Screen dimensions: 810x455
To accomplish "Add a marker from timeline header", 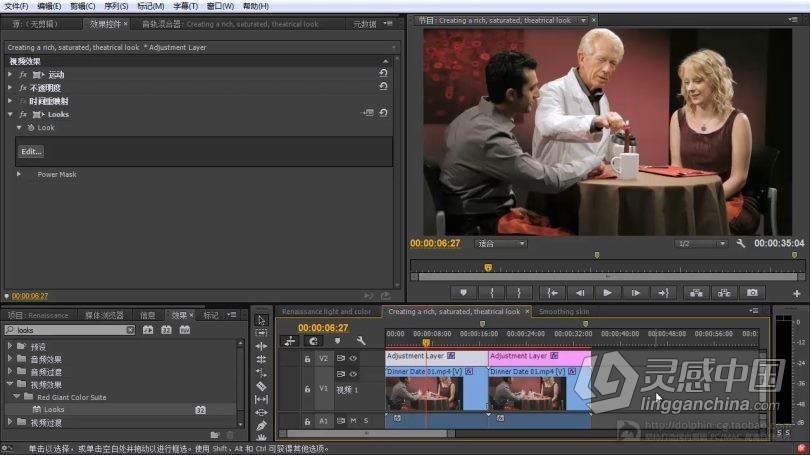I will pos(337,341).
